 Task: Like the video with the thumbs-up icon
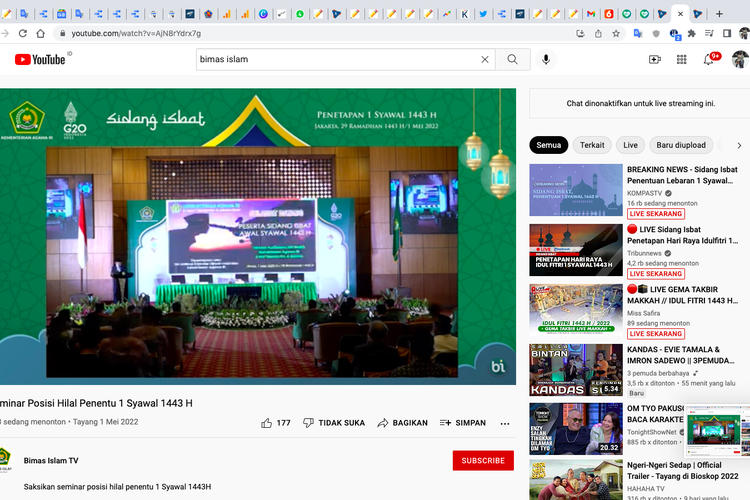[x=267, y=423]
